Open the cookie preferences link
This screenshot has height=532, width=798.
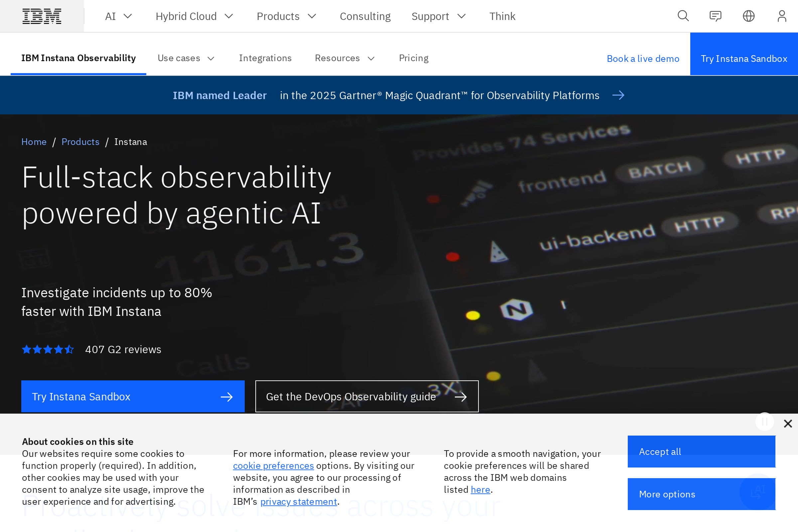[x=273, y=466]
